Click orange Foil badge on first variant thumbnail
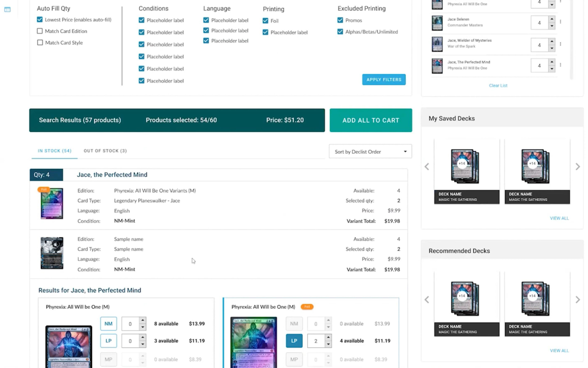 [44, 189]
